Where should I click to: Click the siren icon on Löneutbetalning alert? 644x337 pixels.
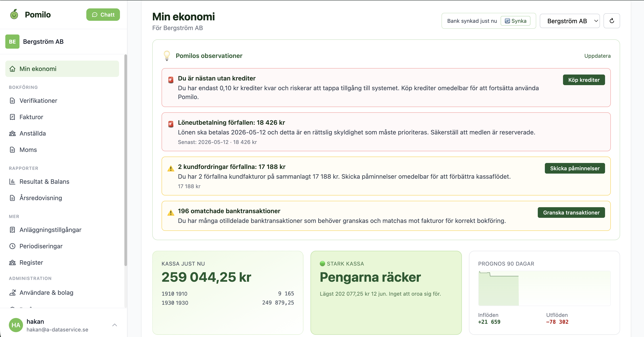[x=171, y=124]
